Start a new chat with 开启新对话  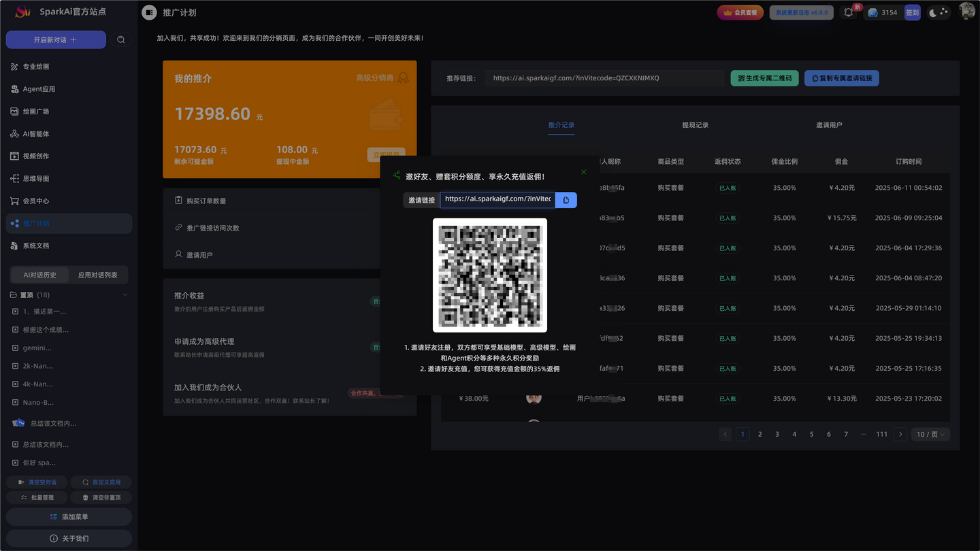pyautogui.click(x=56, y=39)
